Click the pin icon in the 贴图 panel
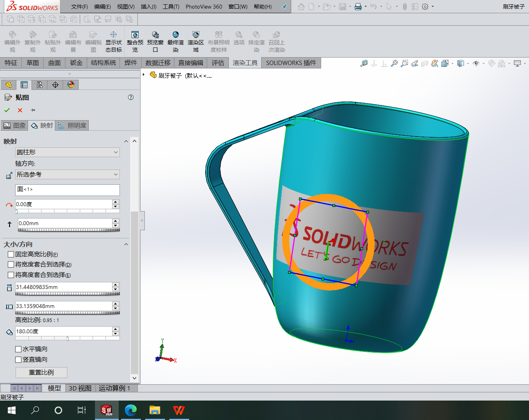This screenshot has width=529, height=420. pyautogui.click(x=33, y=110)
